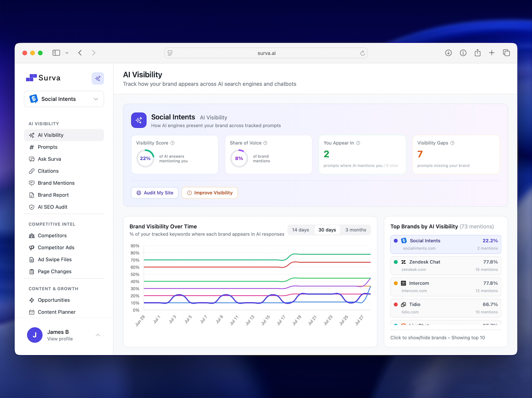532x398 pixels.
Task: Reload the page with refresh icon
Action: [362, 53]
